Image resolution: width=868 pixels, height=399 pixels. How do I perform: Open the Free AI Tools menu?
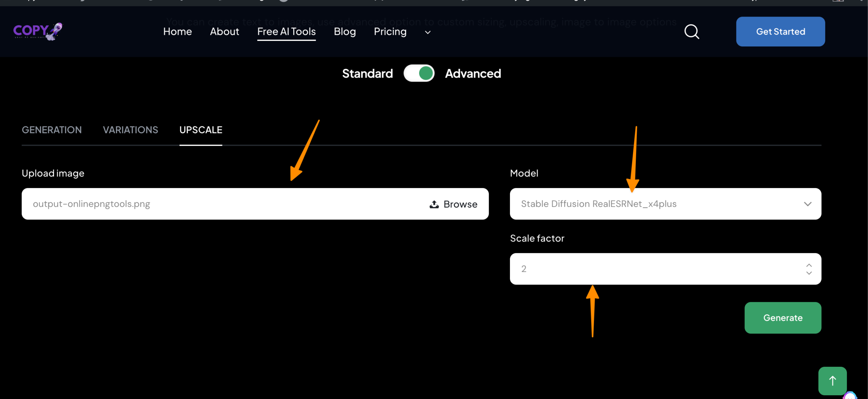pyautogui.click(x=286, y=31)
